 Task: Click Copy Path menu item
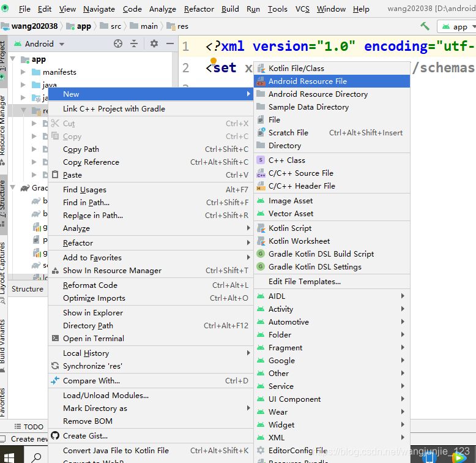[x=151, y=149]
